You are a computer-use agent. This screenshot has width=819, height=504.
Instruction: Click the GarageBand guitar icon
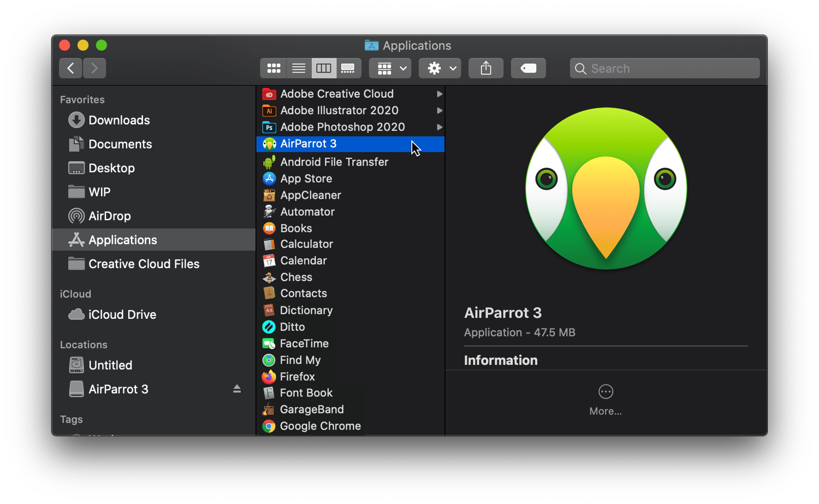click(269, 410)
